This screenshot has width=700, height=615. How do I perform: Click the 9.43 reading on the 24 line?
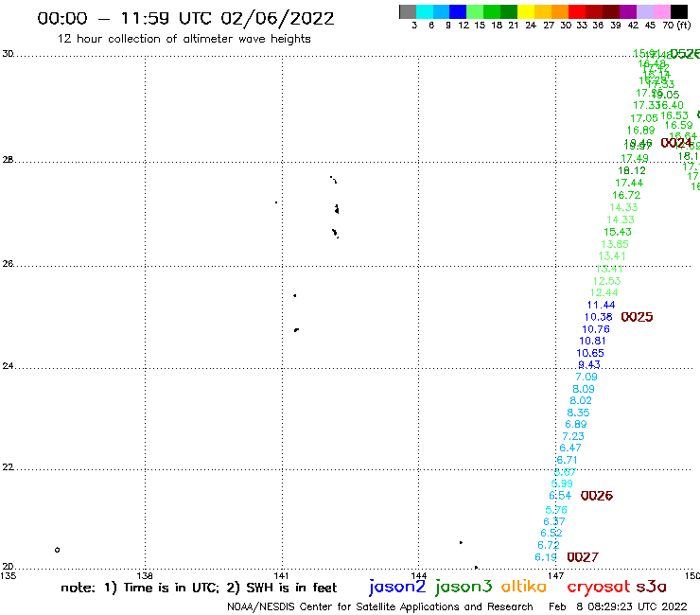(x=589, y=365)
